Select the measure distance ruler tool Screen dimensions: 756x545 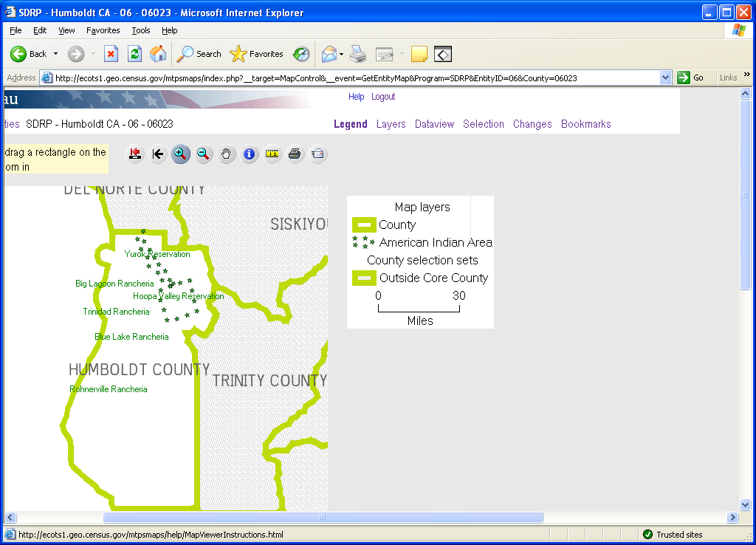pyautogui.click(x=272, y=154)
